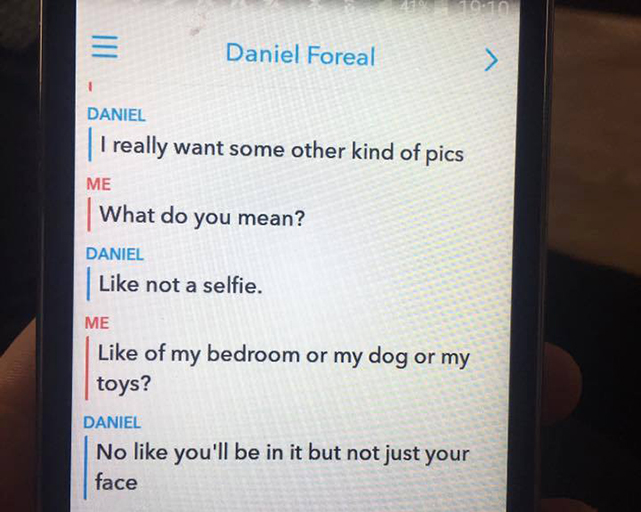
Task: Tap red bar beside "What do you mean?"
Action: click(89, 214)
